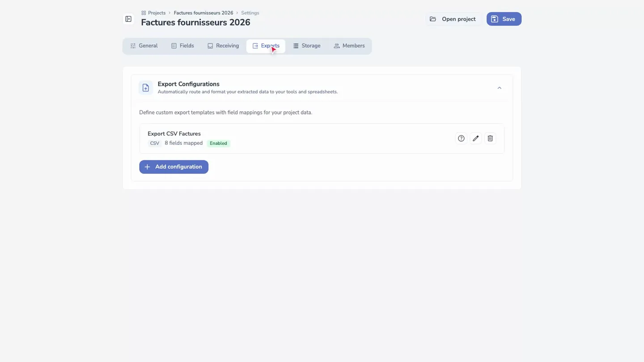Click the Factures fournisseurs 2026 page heading
644x362 pixels.
(195, 22)
